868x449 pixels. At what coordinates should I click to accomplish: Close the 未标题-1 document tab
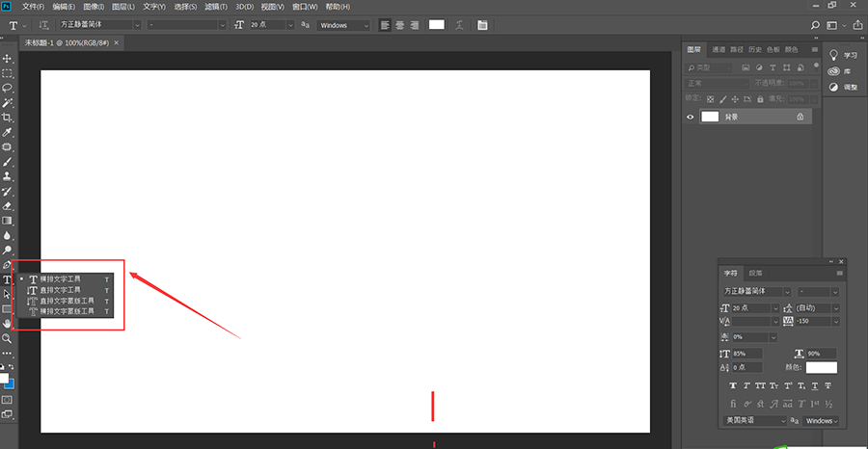pyautogui.click(x=115, y=42)
